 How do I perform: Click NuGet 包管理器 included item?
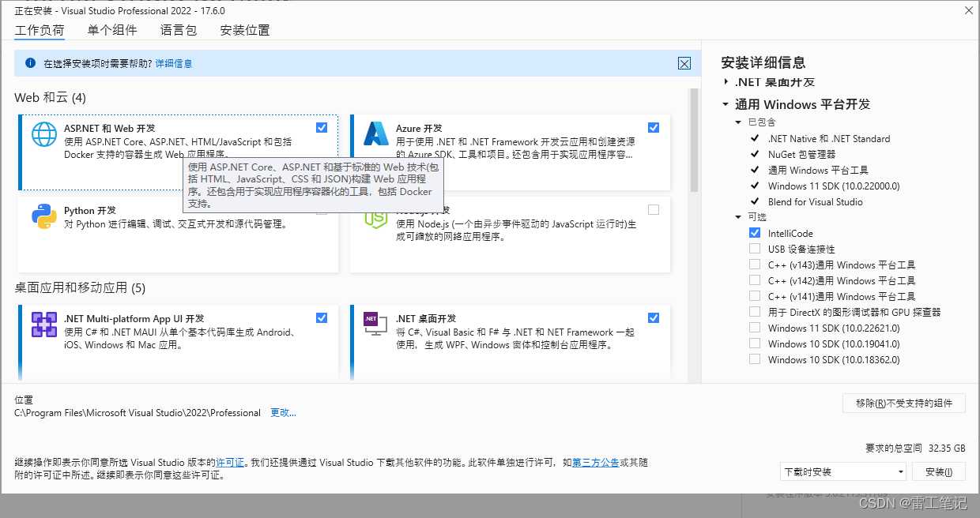[801, 154]
